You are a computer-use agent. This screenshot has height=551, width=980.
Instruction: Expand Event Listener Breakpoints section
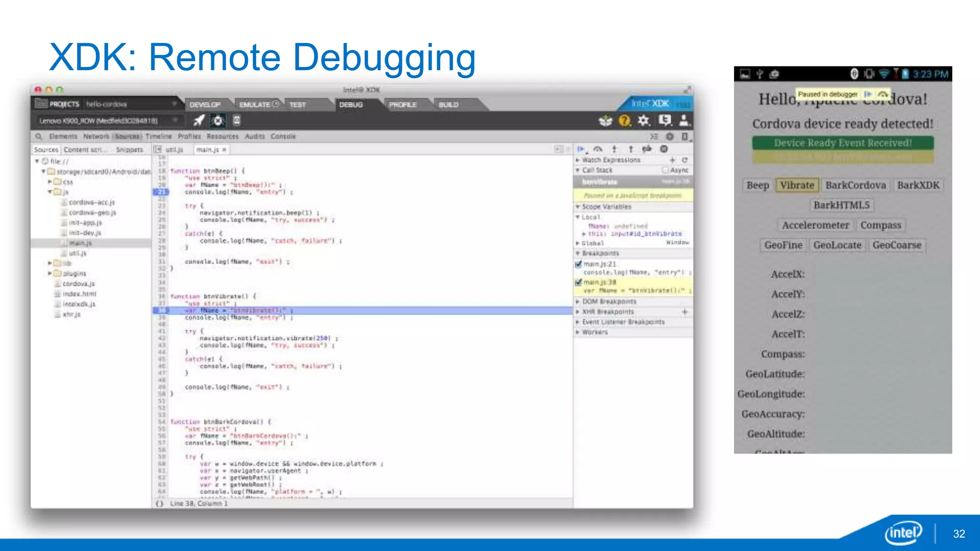578,322
